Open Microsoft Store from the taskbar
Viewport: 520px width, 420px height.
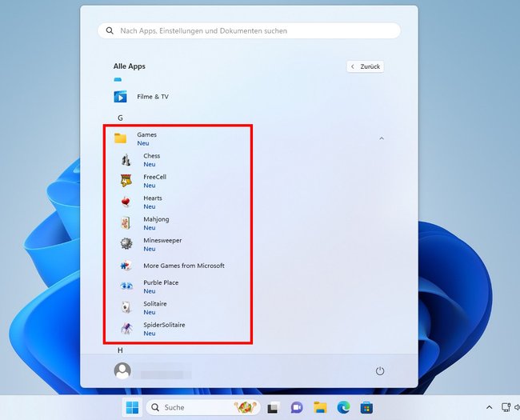point(366,407)
